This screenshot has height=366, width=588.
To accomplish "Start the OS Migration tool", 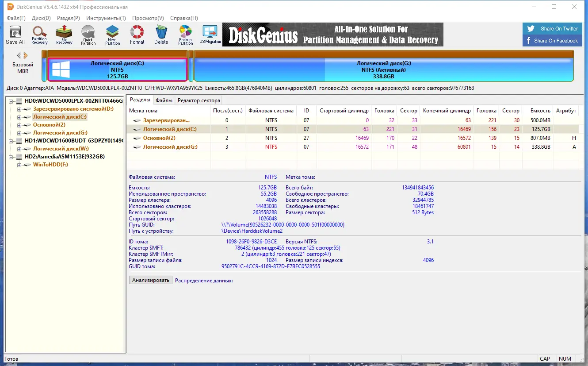I will [x=210, y=35].
